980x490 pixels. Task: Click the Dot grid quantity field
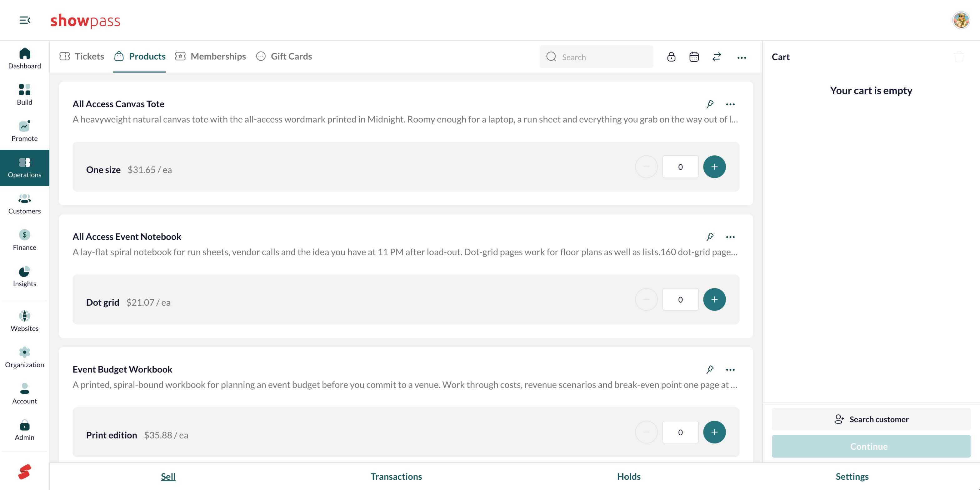(x=680, y=299)
